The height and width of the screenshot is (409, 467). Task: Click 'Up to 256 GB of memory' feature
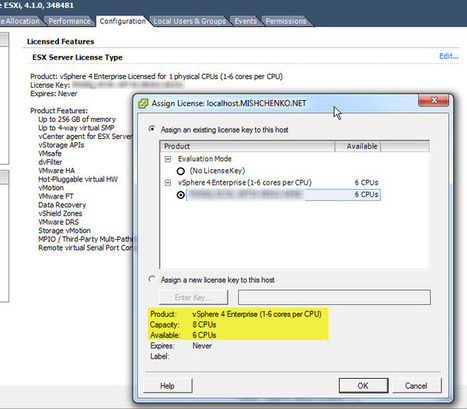pos(77,119)
